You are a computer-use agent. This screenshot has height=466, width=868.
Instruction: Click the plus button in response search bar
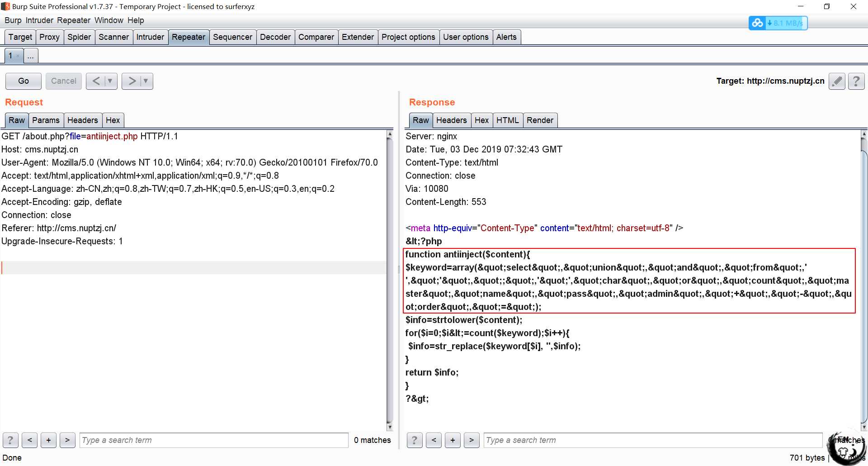point(453,440)
